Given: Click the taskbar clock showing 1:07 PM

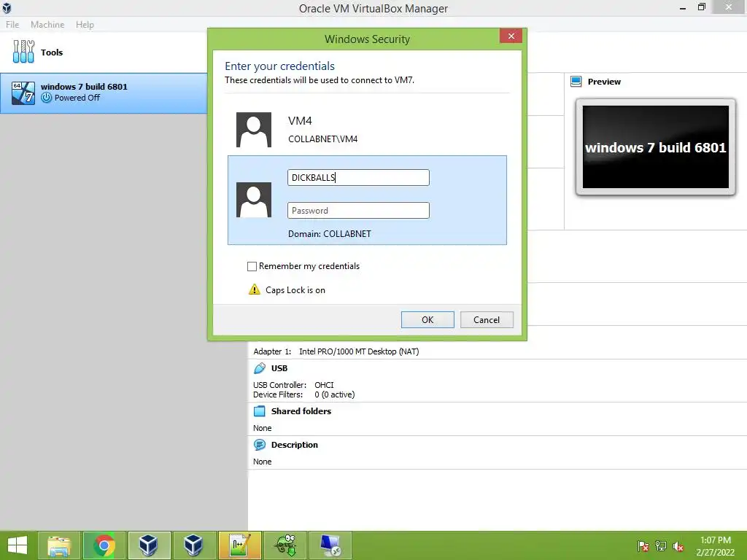Looking at the screenshot, I should coord(715,546).
